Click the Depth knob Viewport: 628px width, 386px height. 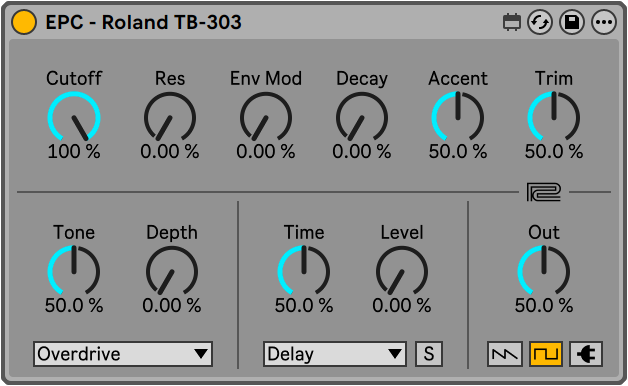click(x=172, y=271)
